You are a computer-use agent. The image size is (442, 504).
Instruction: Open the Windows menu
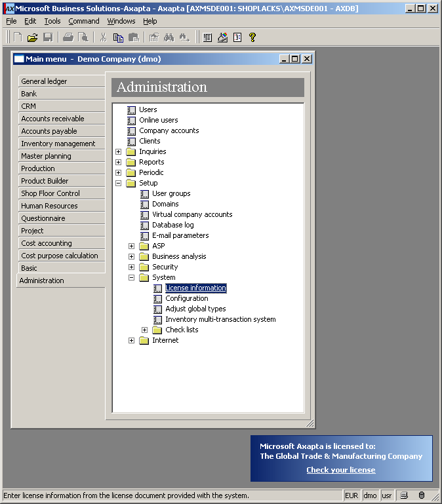pyautogui.click(x=121, y=21)
